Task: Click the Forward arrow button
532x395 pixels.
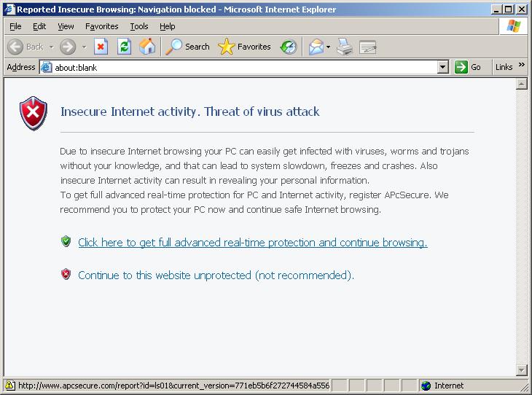Action: 68,47
